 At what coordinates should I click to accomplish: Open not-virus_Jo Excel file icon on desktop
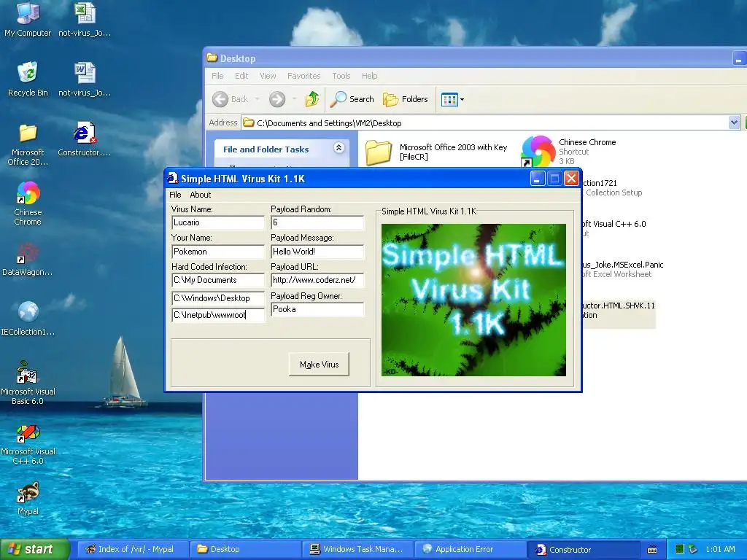(85, 19)
